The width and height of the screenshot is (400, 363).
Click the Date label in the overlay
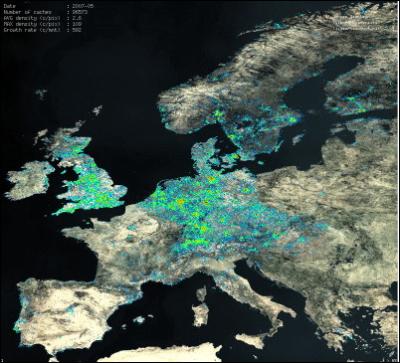click(x=9, y=6)
